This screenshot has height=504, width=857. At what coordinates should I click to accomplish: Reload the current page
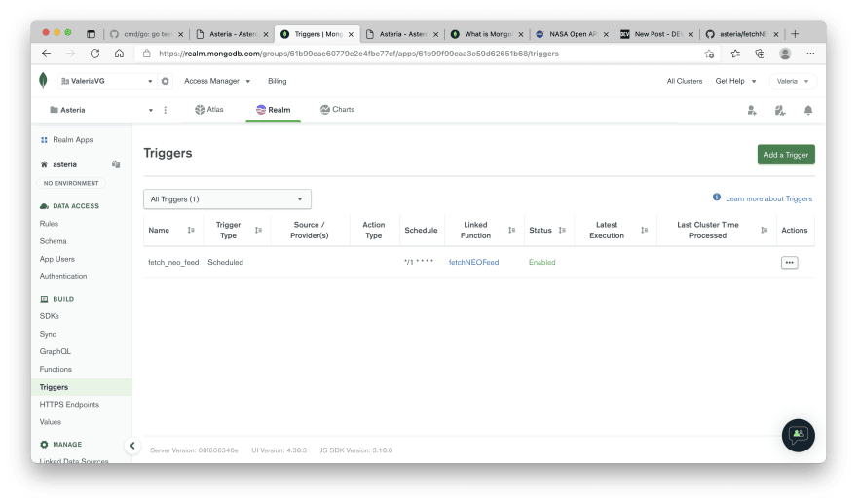coord(95,54)
